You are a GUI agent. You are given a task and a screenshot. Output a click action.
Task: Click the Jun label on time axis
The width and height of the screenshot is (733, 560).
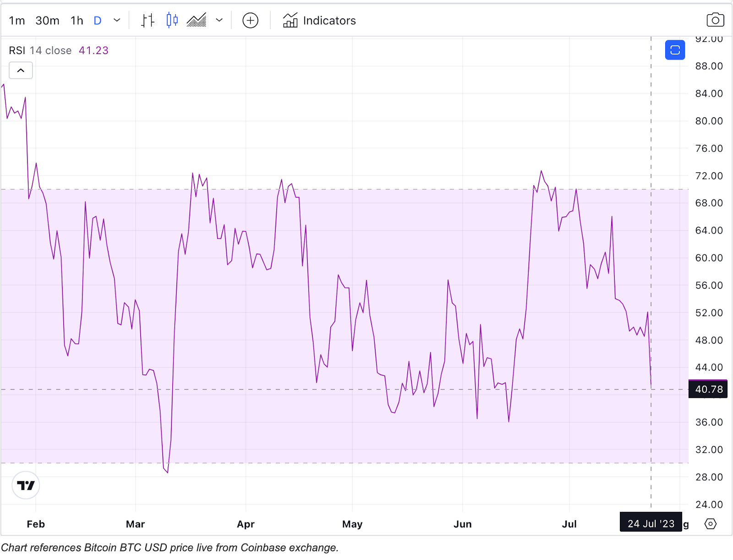[463, 524]
